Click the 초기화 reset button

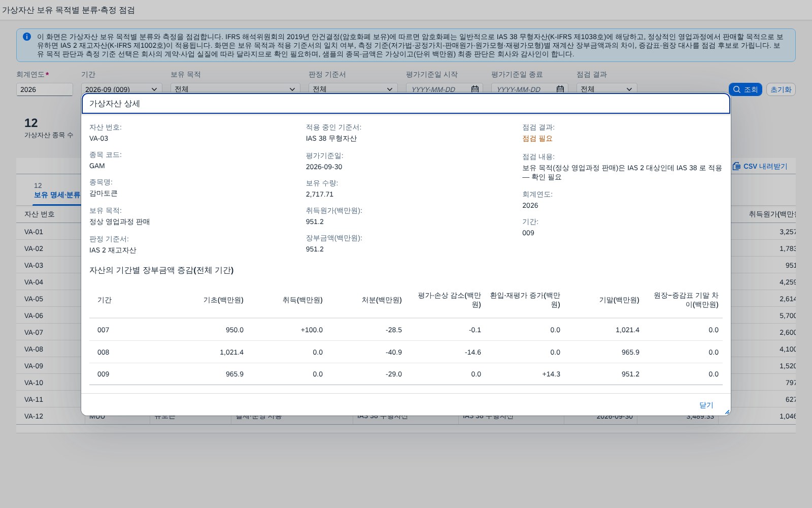pyautogui.click(x=781, y=89)
